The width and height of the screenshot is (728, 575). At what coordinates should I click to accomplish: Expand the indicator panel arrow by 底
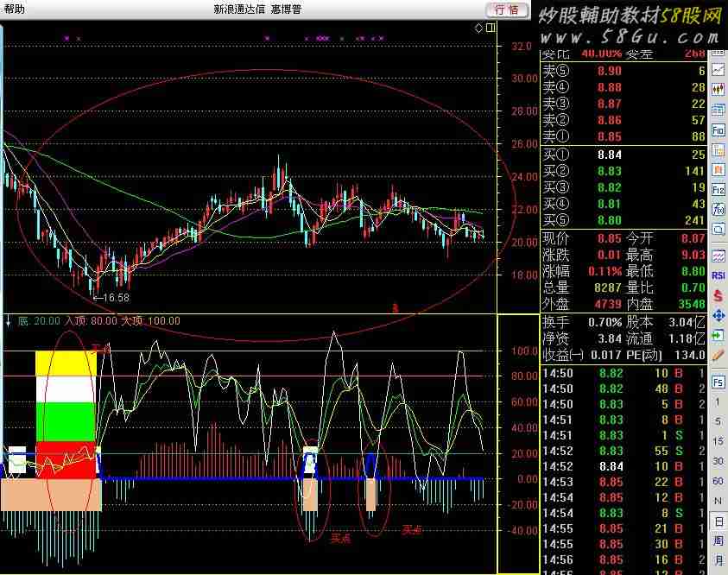9,320
